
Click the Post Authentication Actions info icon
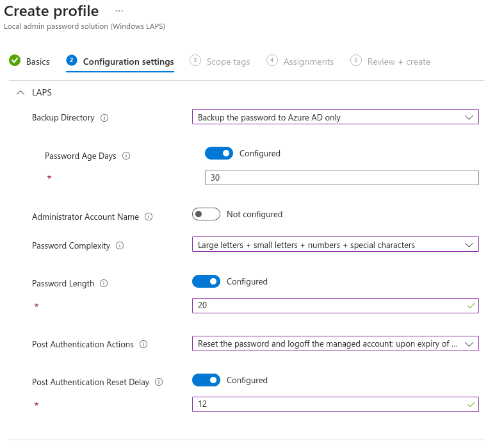click(x=143, y=344)
